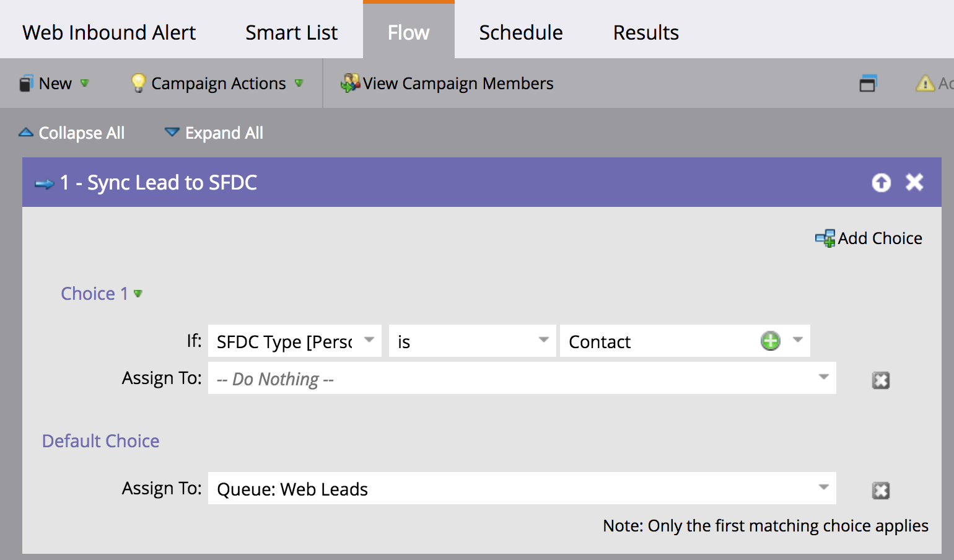This screenshot has height=560, width=954.
Task: Go to the Results tab
Action: tap(645, 32)
